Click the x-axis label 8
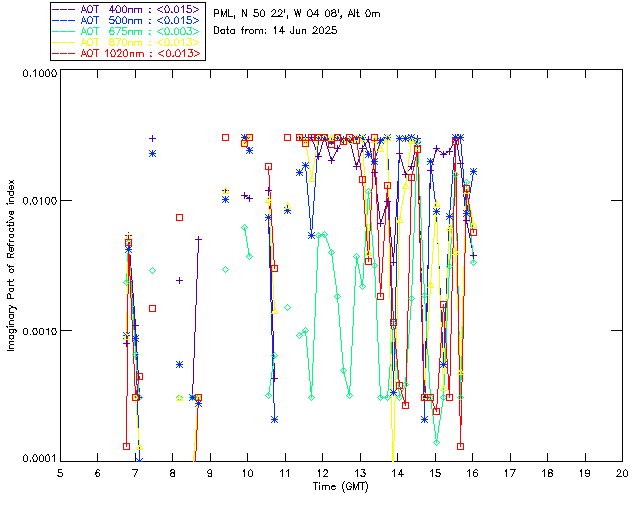 tap(172, 473)
